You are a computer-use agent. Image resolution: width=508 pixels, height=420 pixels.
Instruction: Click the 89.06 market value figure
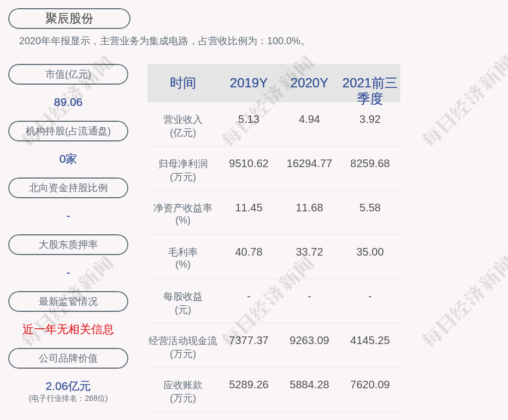(68, 102)
